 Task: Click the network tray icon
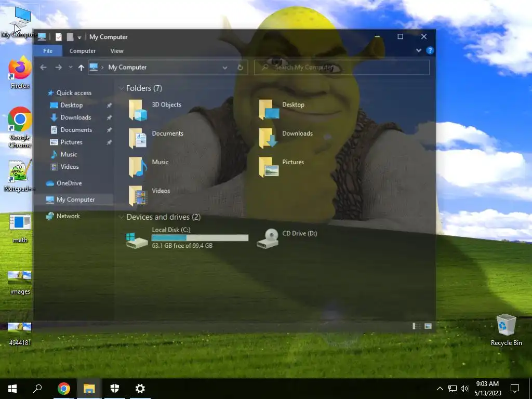coord(453,389)
